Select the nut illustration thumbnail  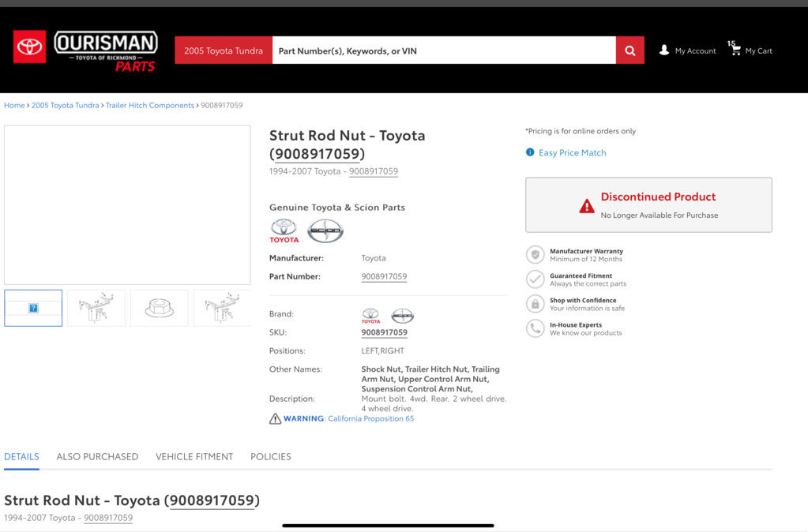click(160, 308)
